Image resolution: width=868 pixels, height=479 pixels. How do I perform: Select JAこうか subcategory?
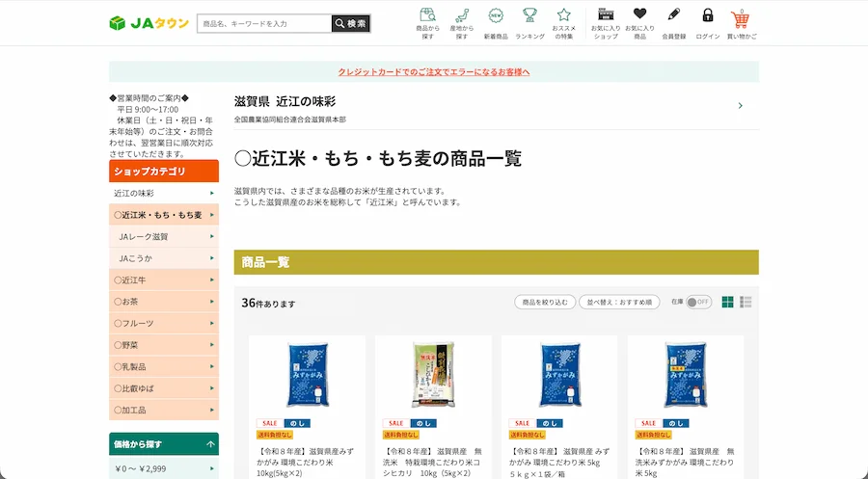click(x=164, y=258)
